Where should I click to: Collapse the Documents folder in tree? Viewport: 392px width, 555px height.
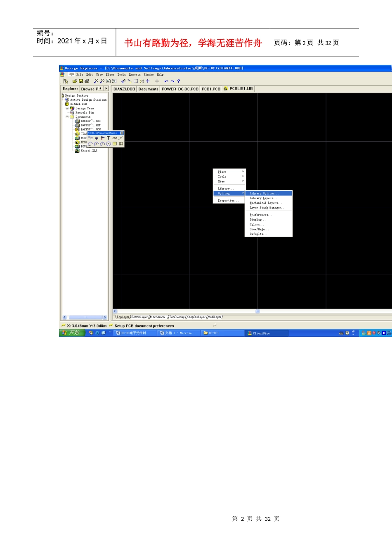[x=67, y=117]
